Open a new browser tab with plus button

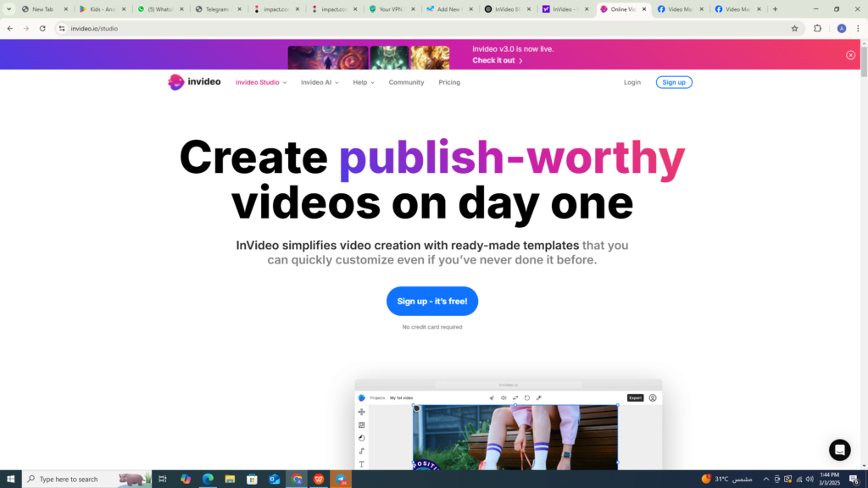click(775, 8)
